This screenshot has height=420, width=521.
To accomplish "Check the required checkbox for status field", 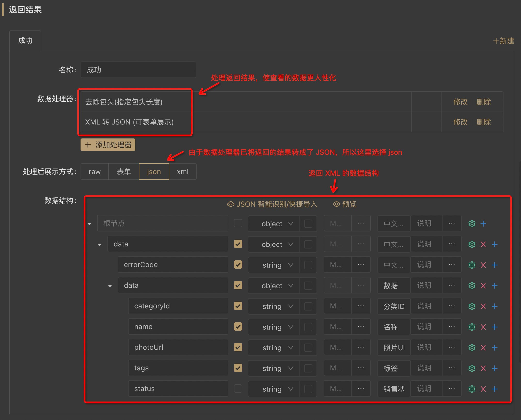I will (238, 388).
